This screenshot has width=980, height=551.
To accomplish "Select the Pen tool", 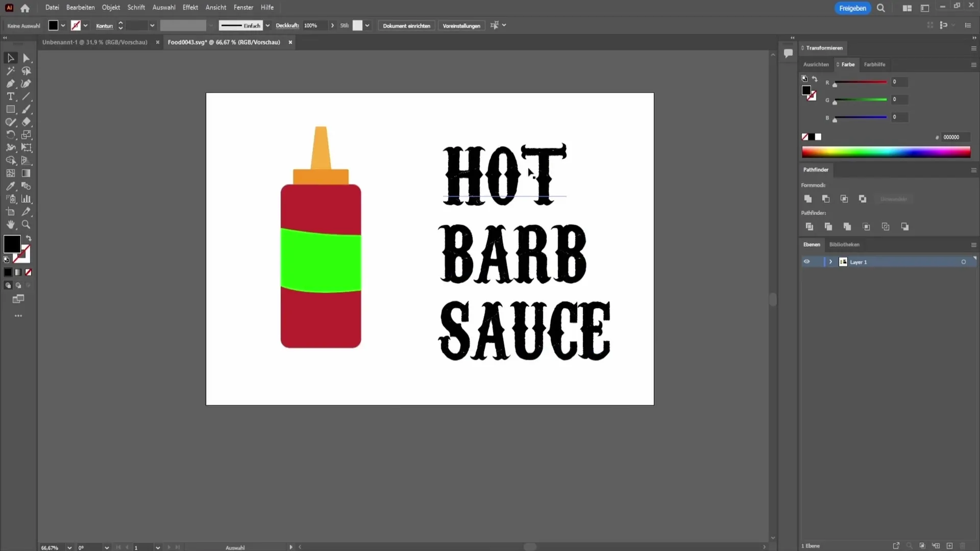I will pos(10,84).
